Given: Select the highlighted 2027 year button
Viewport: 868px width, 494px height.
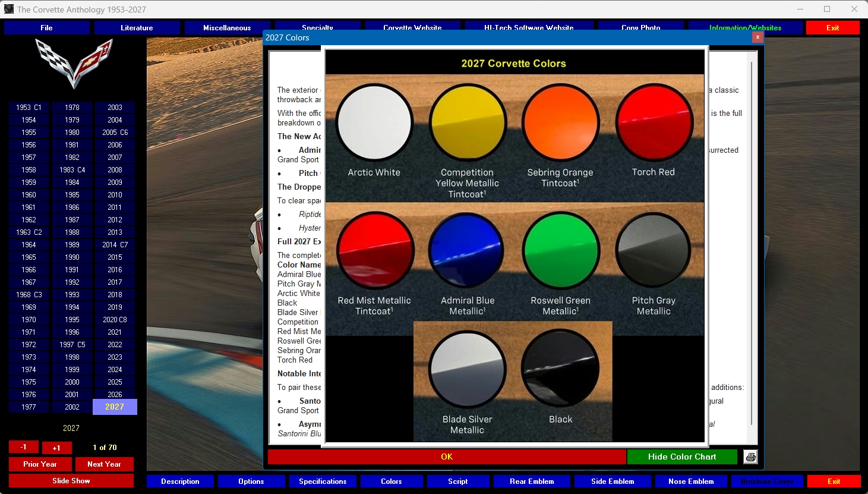Looking at the screenshot, I should pos(115,407).
